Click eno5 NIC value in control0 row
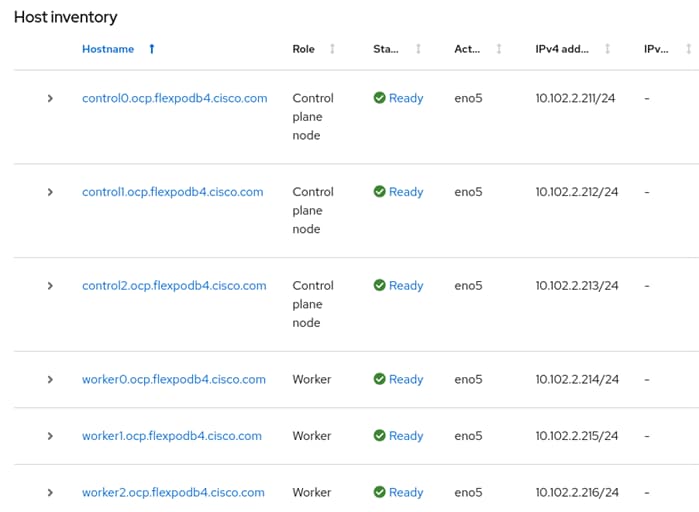Screen dimensions: 699x512 (468, 98)
